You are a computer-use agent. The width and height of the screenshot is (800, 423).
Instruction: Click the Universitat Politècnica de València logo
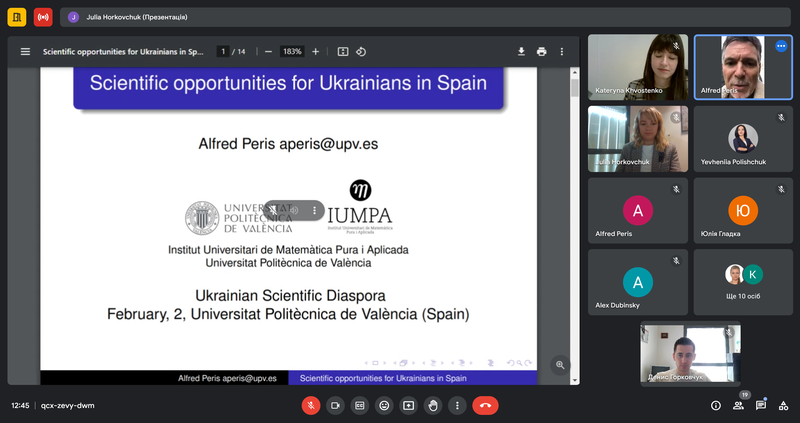[239, 217]
